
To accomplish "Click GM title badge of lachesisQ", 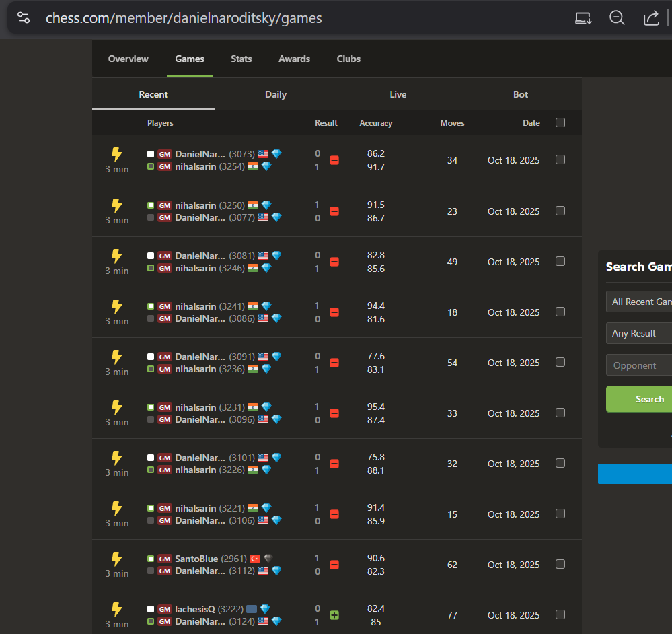I will click(x=165, y=609).
